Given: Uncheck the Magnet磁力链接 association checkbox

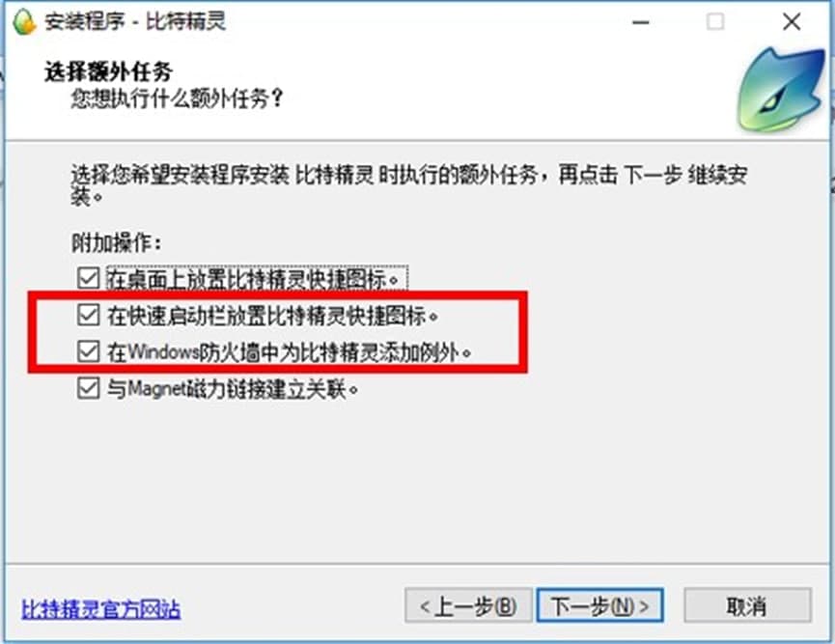Looking at the screenshot, I should [89, 388].
